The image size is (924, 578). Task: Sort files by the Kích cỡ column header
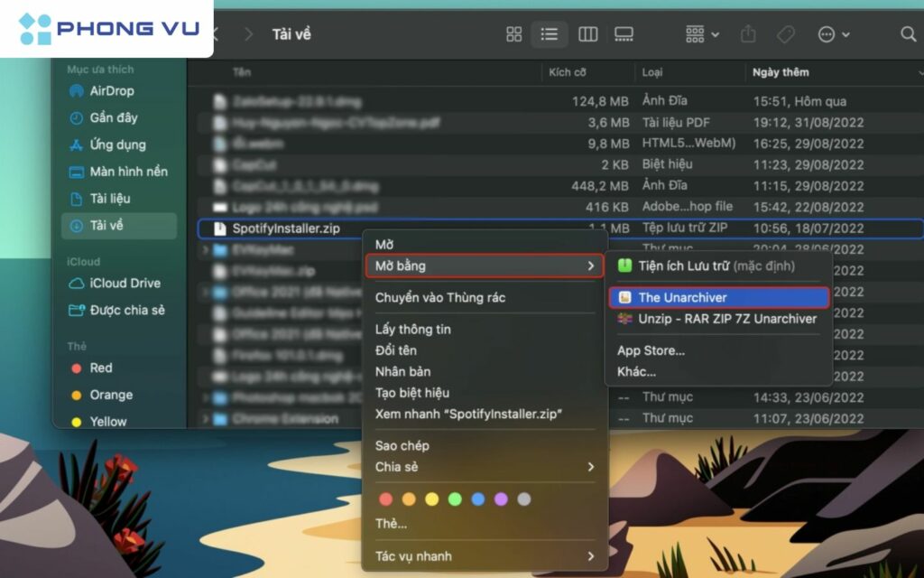[x=568, y=71]
